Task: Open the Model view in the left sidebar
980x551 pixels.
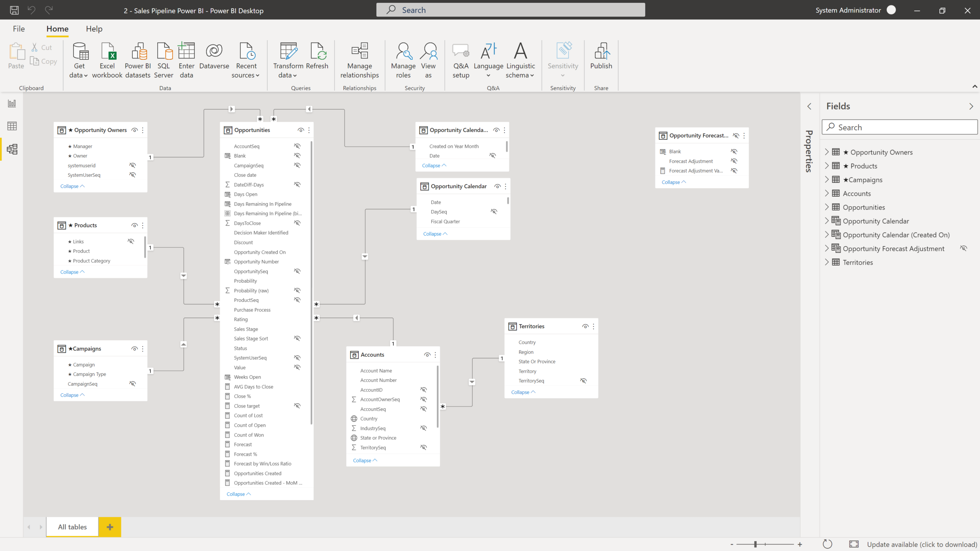Action: pos(12,149)
